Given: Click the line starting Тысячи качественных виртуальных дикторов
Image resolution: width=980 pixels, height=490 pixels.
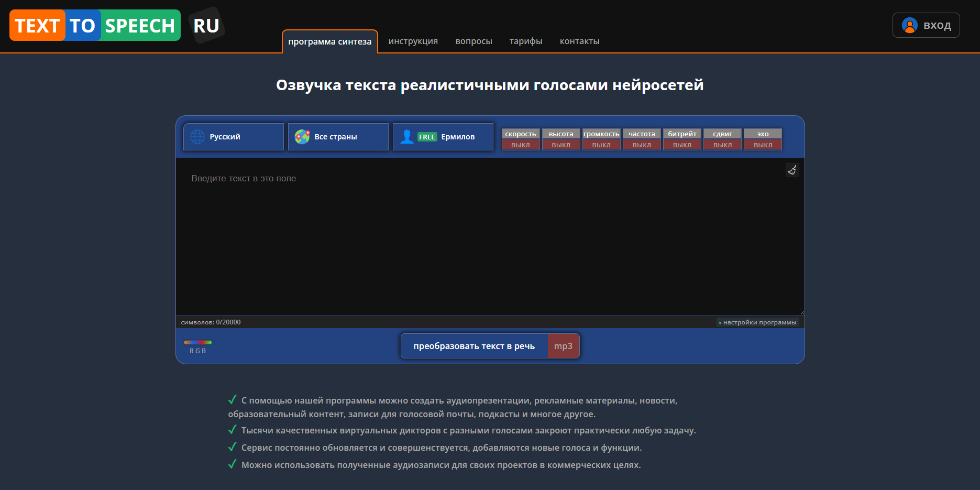Looking at the screenshot, I should point(462,430).
